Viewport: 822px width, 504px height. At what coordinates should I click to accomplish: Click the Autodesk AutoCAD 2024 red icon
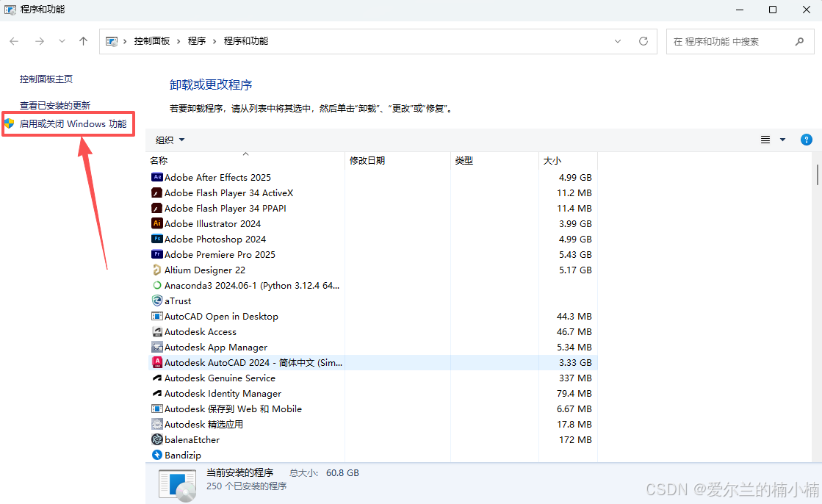(x=156, y=362)
